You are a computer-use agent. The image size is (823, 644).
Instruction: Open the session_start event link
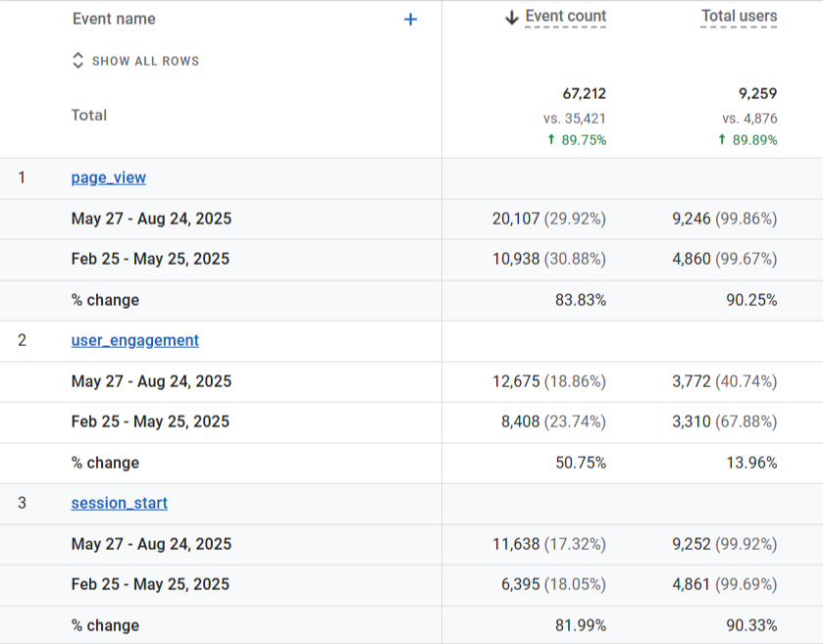tap(119, 503)
